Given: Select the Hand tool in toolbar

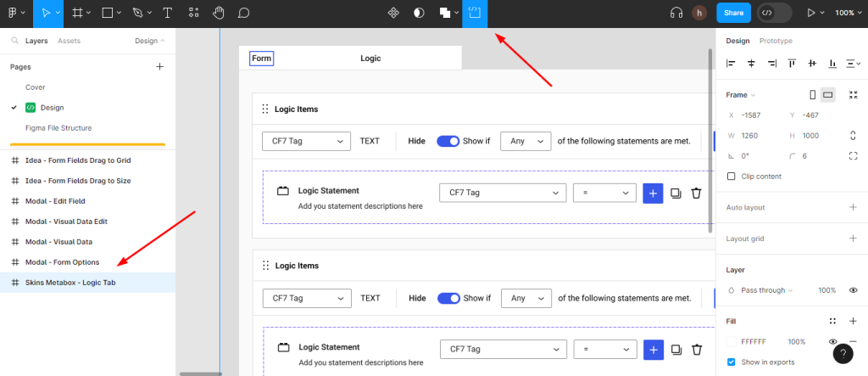Looking at the screenshot, I should click(219, 13).
